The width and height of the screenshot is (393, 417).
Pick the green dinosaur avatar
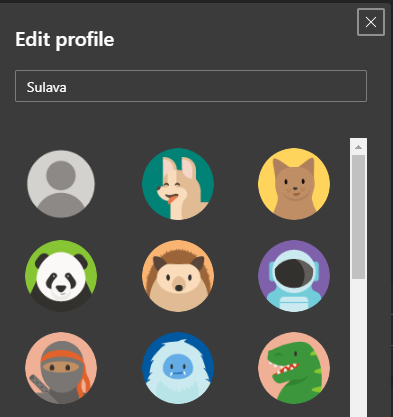[294, 368]
